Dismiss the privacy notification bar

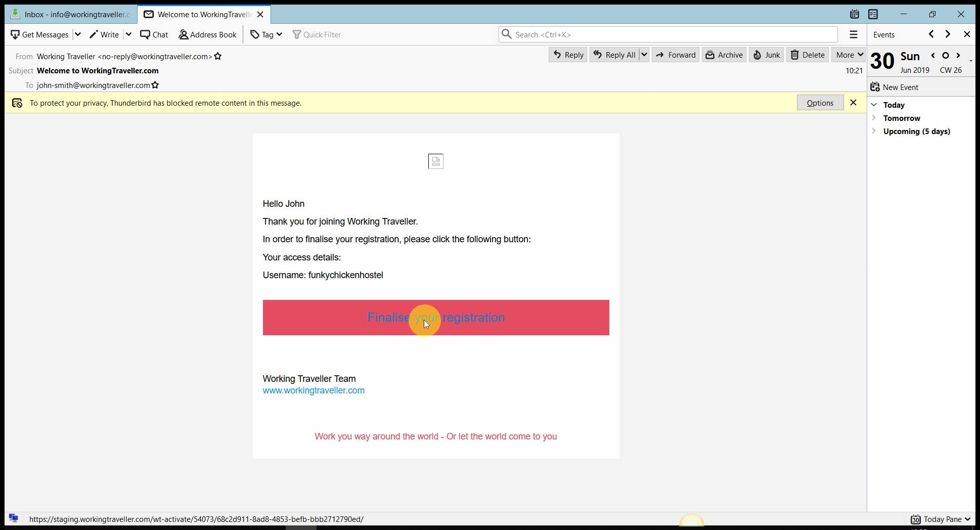point(854,103)
